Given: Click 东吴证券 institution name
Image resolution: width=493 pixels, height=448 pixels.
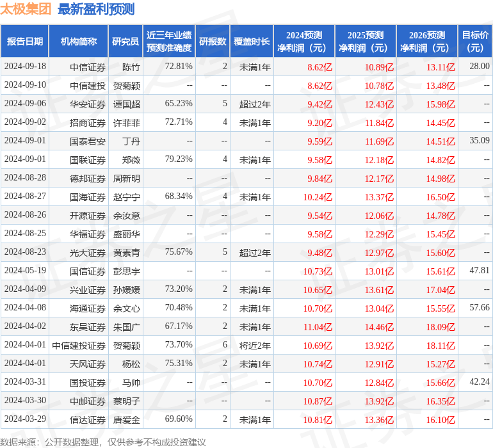Looking at the screenshot, I should pos(88,327).
